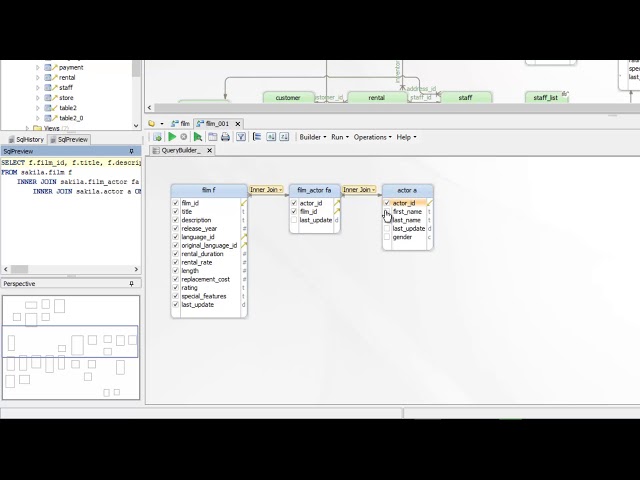
Task: Click the Views folder icon in tree
Action: pyautogui.click(x=38, y=128)
